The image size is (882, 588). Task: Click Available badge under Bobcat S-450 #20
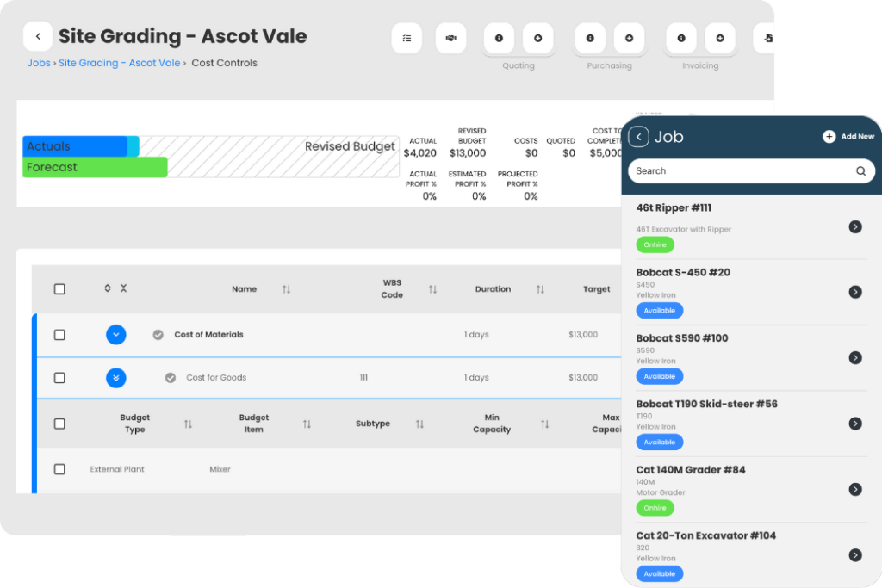point(659,311)
